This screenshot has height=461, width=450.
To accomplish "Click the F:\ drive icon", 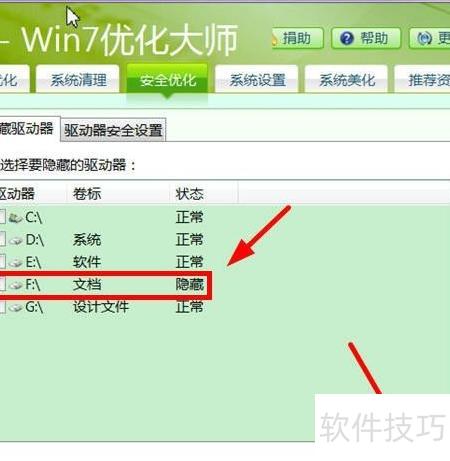I will click(x=16, y=285).
